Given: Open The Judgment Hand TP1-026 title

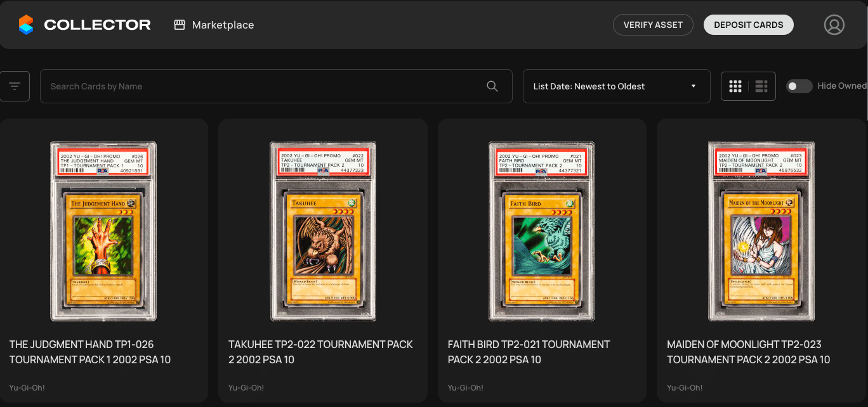Looking at the screenshot, I should point(90,352).
